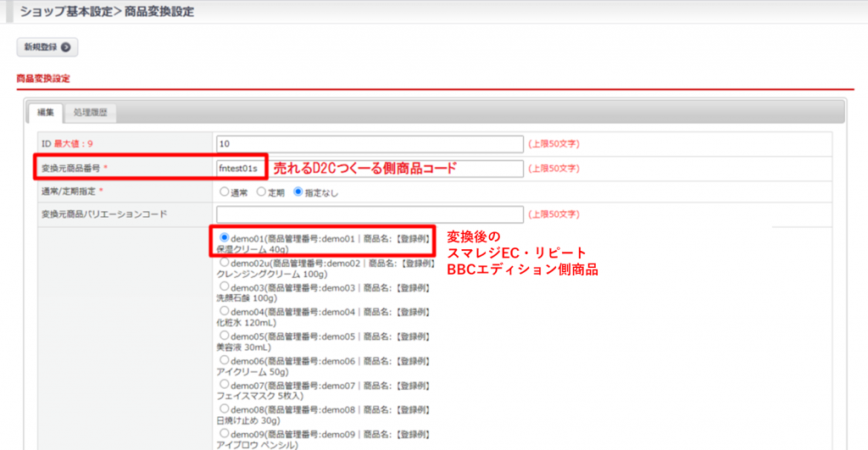The width and height of the screenshot is (868, 450).
Task: Click the ID input field containing 10
Action: coord(370,144)
